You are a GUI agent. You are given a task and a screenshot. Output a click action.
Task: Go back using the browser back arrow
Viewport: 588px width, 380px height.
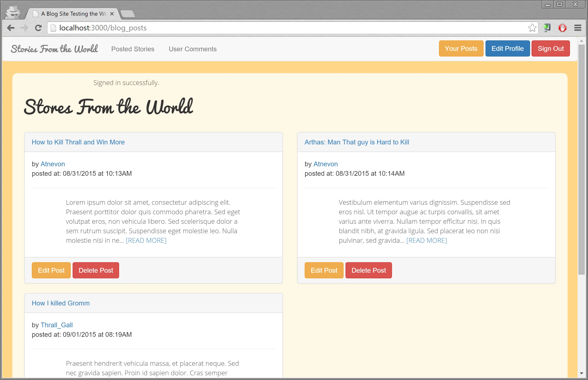tap(11, 28)
